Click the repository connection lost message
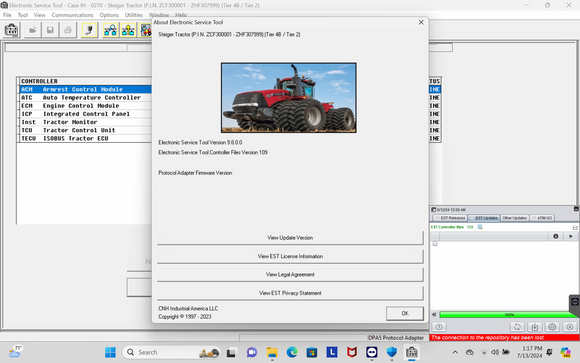The image size is (580, 363). point(488,337)
